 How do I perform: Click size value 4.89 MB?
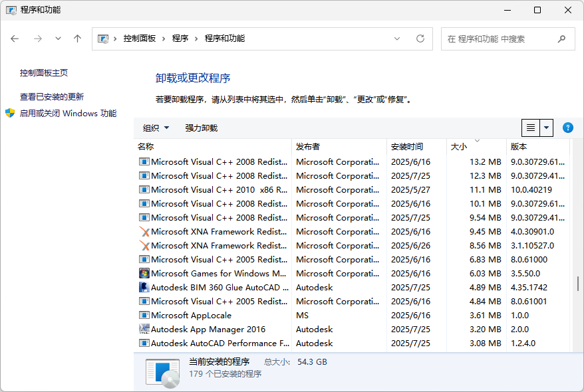[x=486, y=288]
